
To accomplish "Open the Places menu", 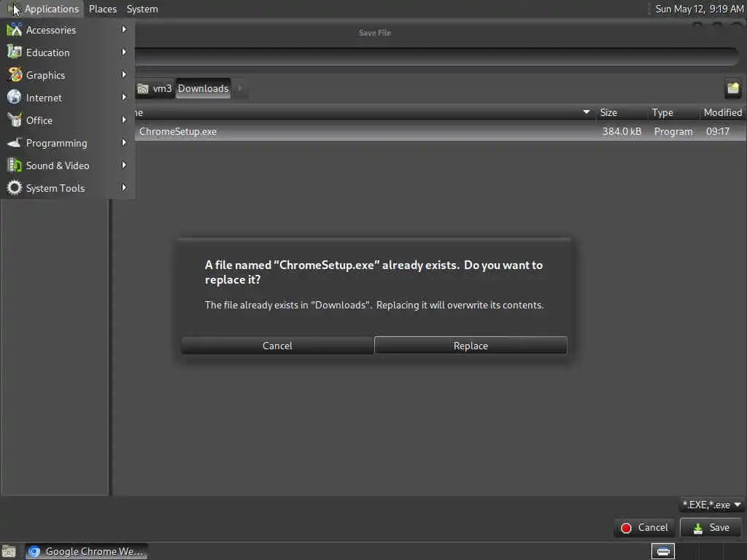I will pyautogui.click(x=102, y=9).
